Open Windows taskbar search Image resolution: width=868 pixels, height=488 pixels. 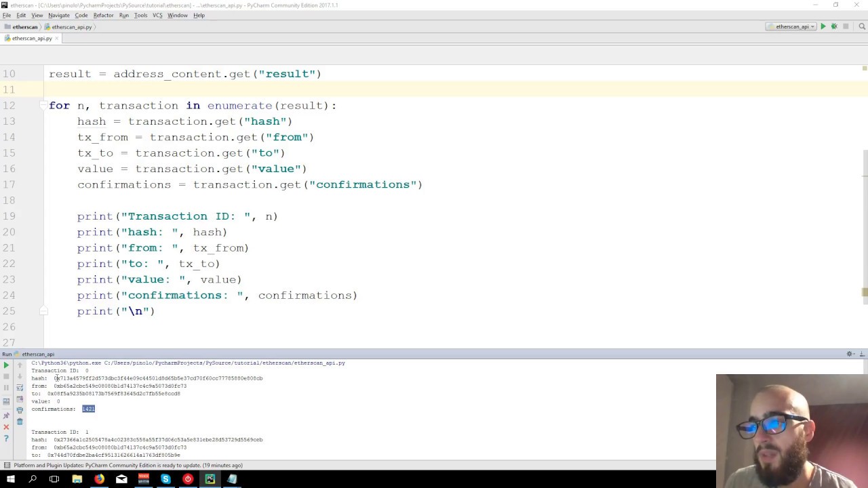pyautogui.click(x=33, y=479)
